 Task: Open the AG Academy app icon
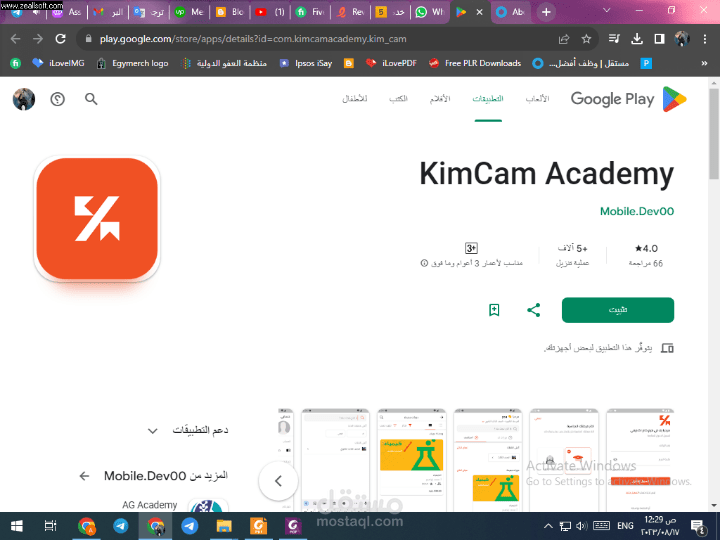coord(208,505)
